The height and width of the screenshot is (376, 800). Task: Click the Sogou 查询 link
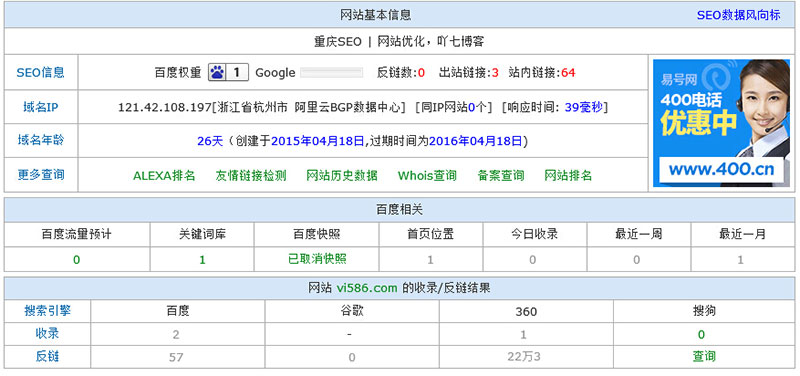point(704,357)
